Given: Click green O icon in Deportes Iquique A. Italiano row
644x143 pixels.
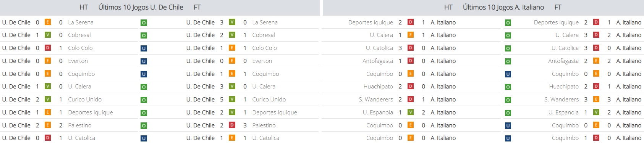Looking at the screenshot, I should tap(508, 23).
